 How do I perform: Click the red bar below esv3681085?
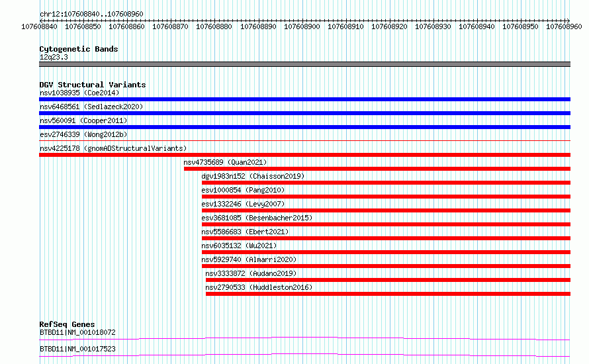pos(386,224)
